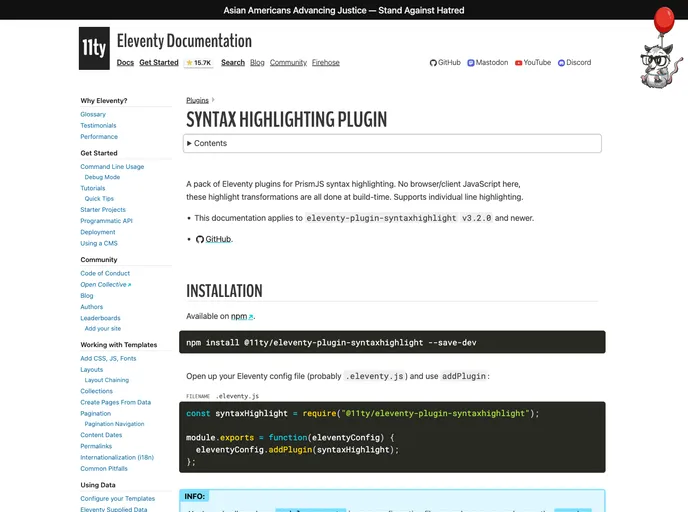Click the .eleventy.js filename label

click(237, 396)
